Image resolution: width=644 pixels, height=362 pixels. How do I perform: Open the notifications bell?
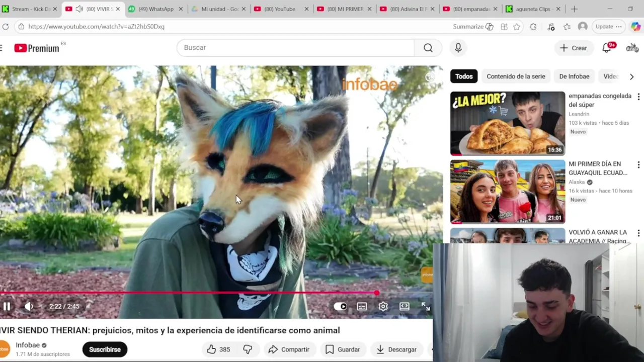click(x=607, y=48)
